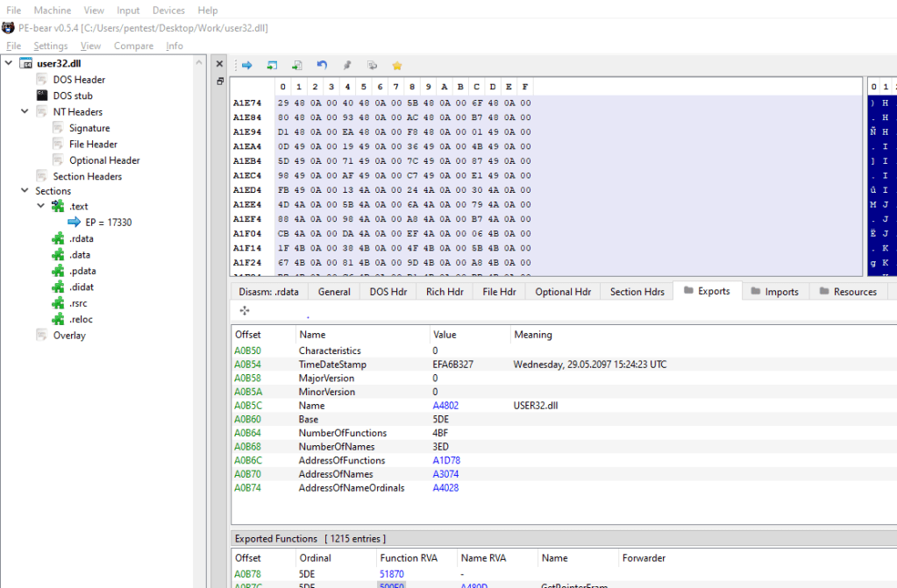Collapse the NT Headers tree node
The image size is (897, 588).
click(25, 112)
